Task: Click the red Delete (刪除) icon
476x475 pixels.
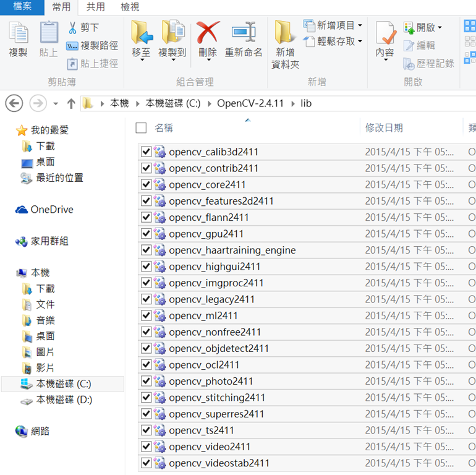Action: point(208,33)
